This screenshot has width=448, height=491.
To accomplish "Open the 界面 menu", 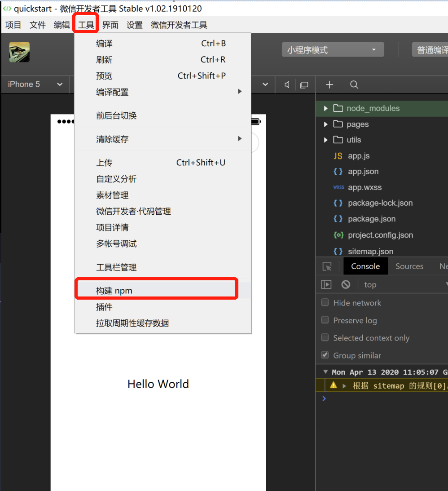I will point(110,25).
